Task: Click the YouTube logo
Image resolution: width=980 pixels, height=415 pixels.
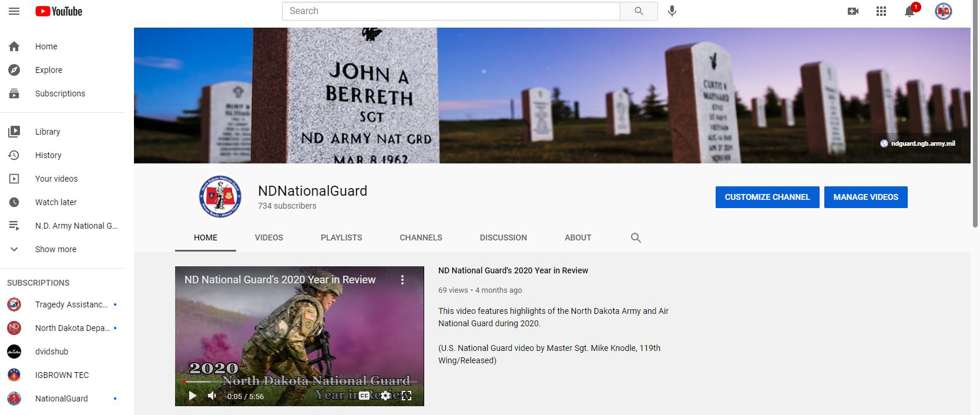Action: tap(59, 11)
